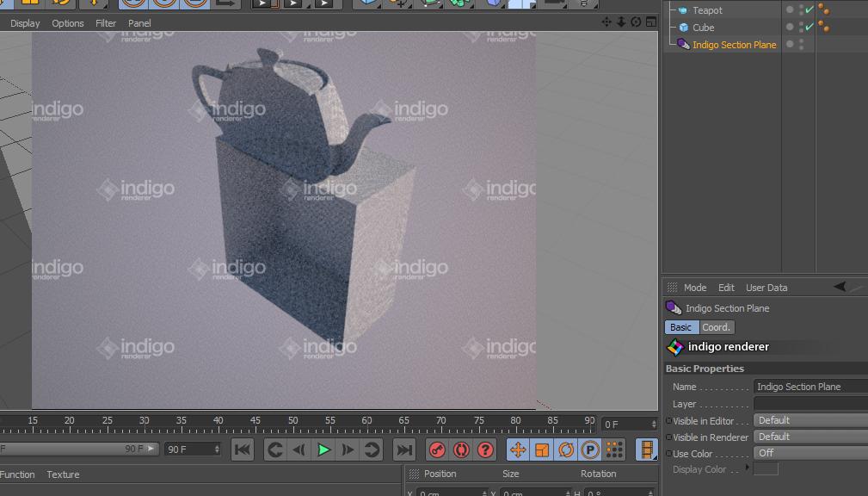The height and width of the screenshot is (496, 868).
Task: Click the red question mark keyframe icon
Action: pyautogui.click(x=485, y=449)
